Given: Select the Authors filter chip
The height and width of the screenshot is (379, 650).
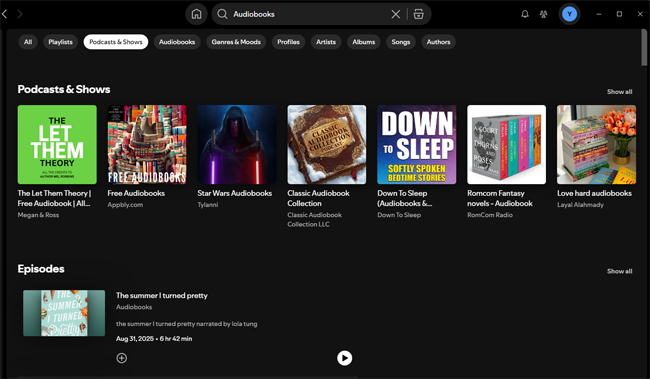Looking at the screenshot, I should [439, 42].
